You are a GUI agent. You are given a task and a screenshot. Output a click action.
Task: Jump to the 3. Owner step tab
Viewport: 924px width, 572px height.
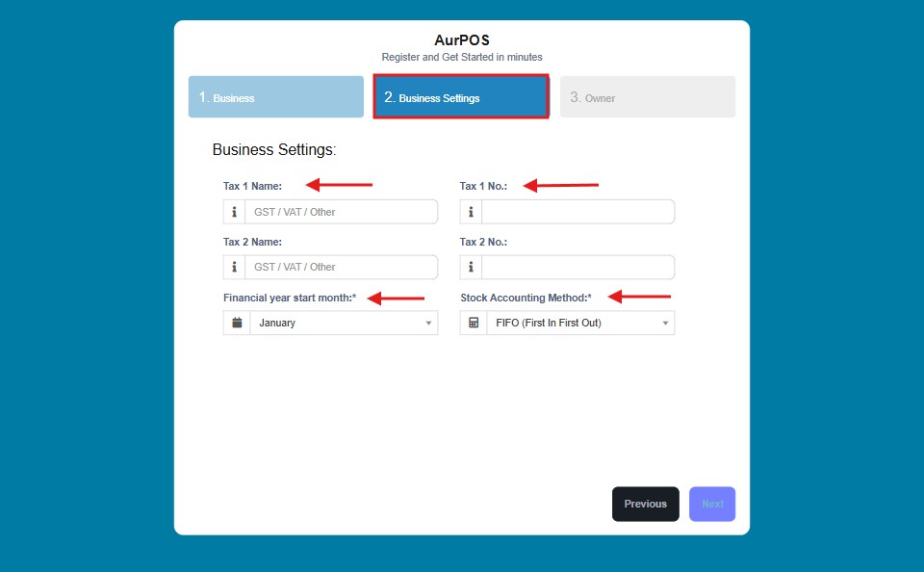648,96
